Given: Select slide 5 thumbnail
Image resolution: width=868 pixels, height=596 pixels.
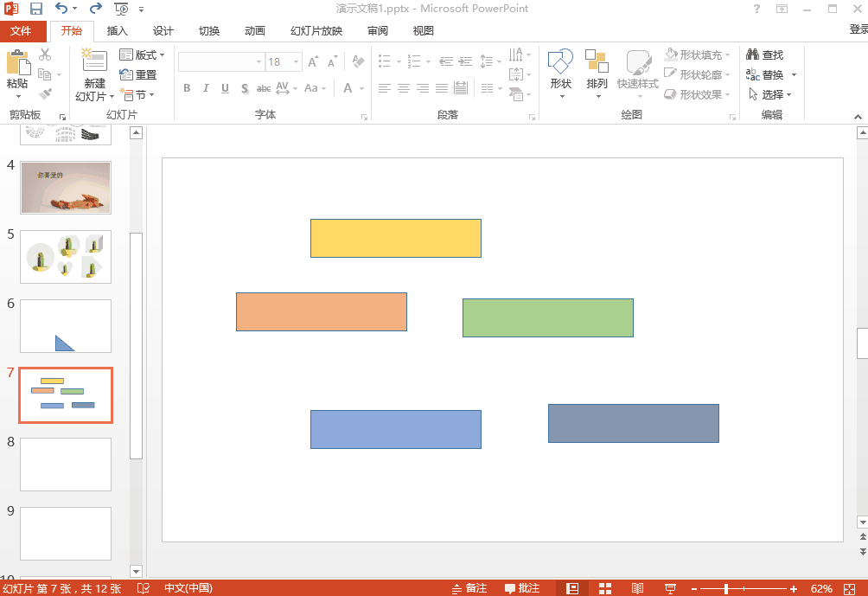Looking at the screenshot, I should [66, 257].
